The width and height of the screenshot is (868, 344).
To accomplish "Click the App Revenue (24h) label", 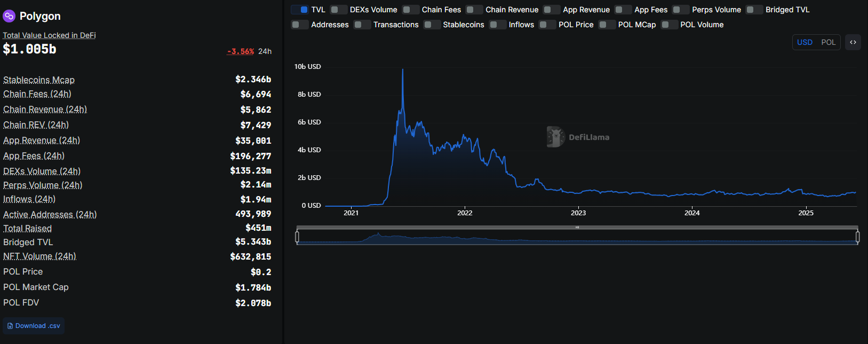I will [x=42, y=140].
